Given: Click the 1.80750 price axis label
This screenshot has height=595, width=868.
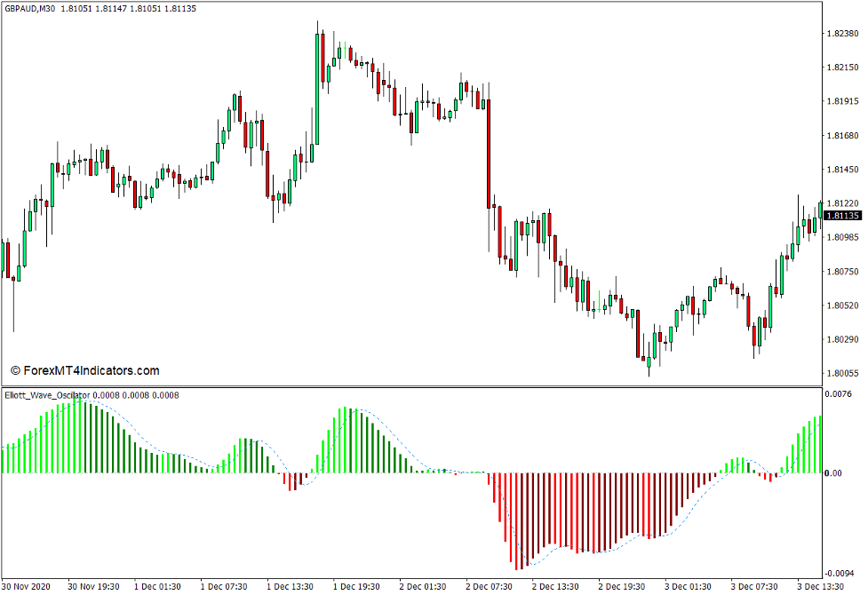Looking at the screenshot, I should click(x=842, y=272).
